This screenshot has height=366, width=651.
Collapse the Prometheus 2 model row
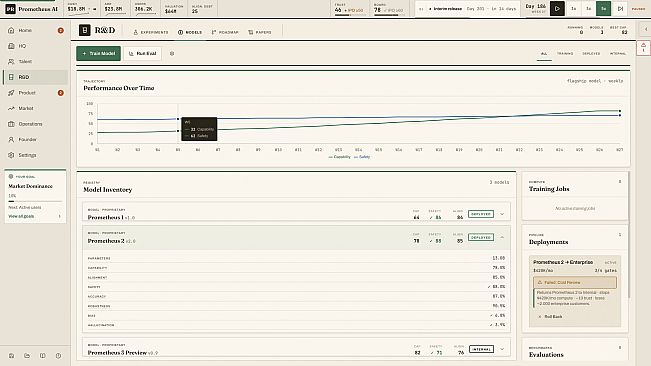pyautogui.click(x=502, y=237)
